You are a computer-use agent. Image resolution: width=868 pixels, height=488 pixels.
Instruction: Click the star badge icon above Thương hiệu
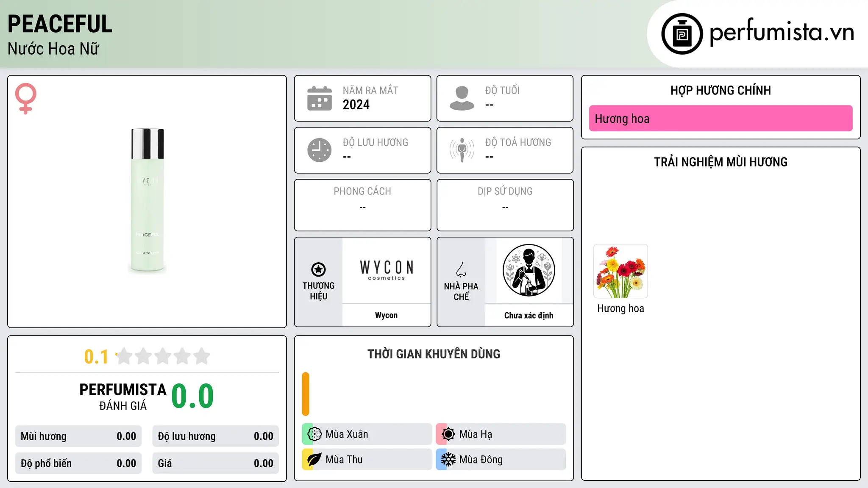318,269
